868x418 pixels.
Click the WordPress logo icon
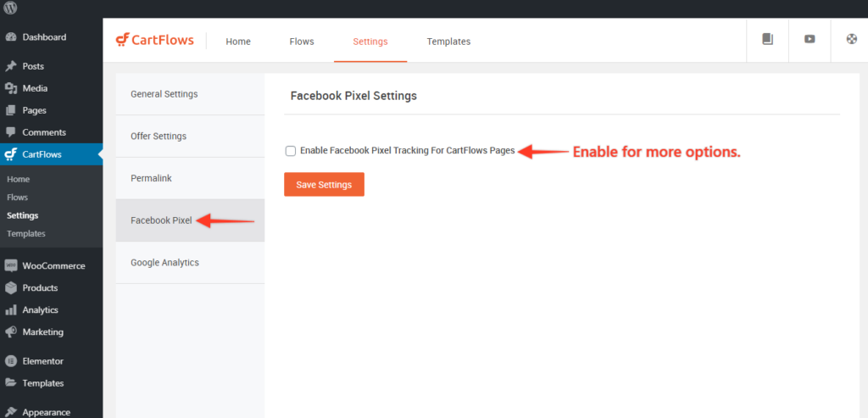coord(10,8)
